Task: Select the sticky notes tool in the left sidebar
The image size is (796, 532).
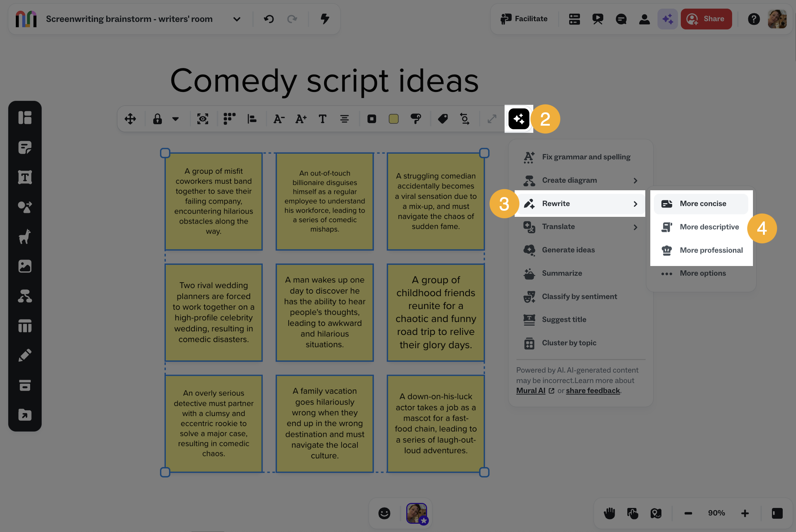Action: [25, 147]
